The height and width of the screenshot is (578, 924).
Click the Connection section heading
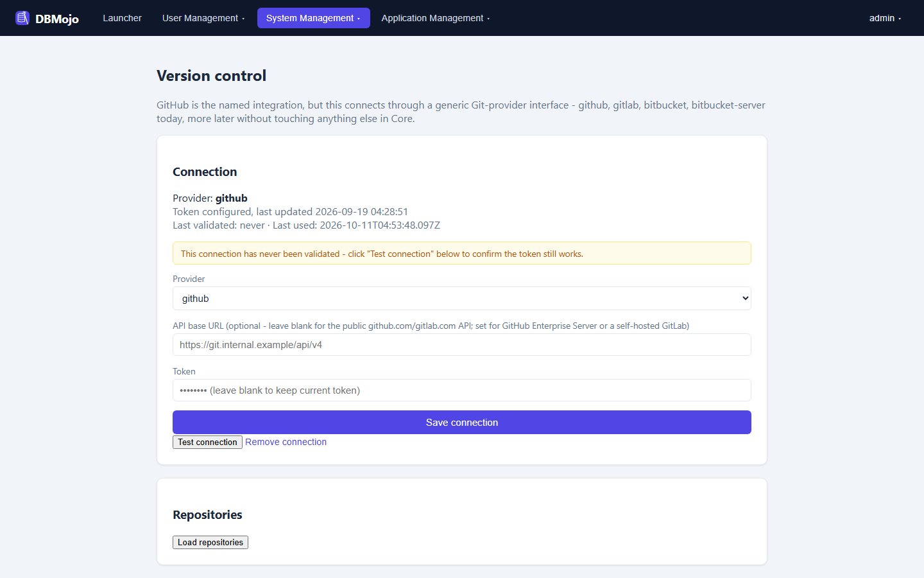205,172
